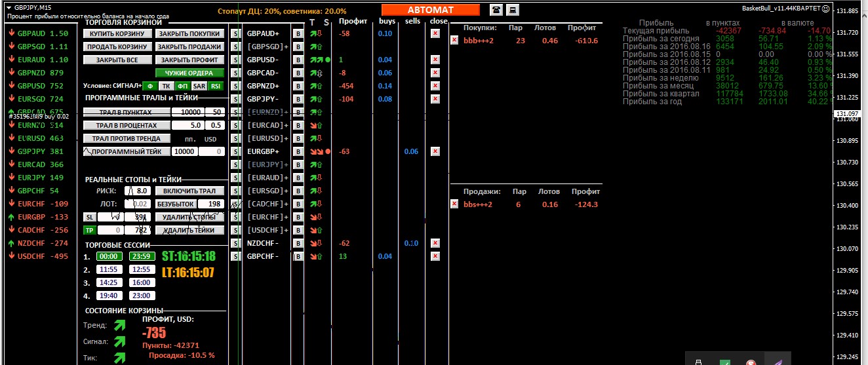Click the S sell button for GBPUSD-
The height and width of the screenshot is (365, 868).
click(235, 60)
